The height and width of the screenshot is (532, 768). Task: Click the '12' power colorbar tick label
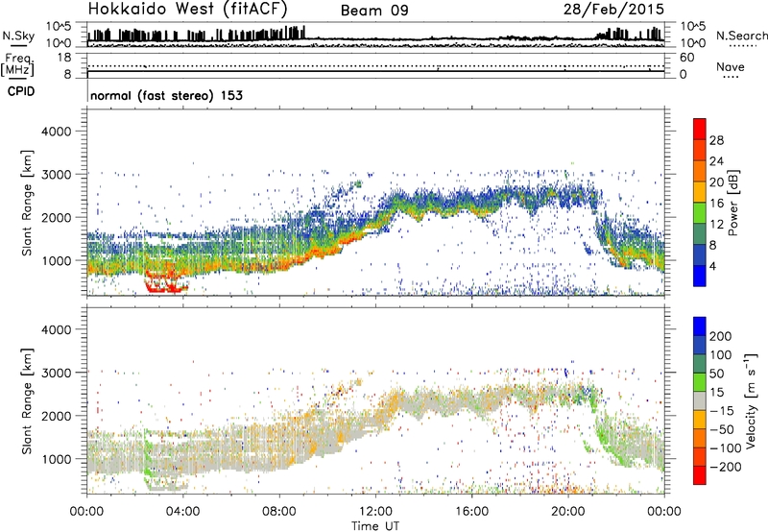tap(716, 224)
